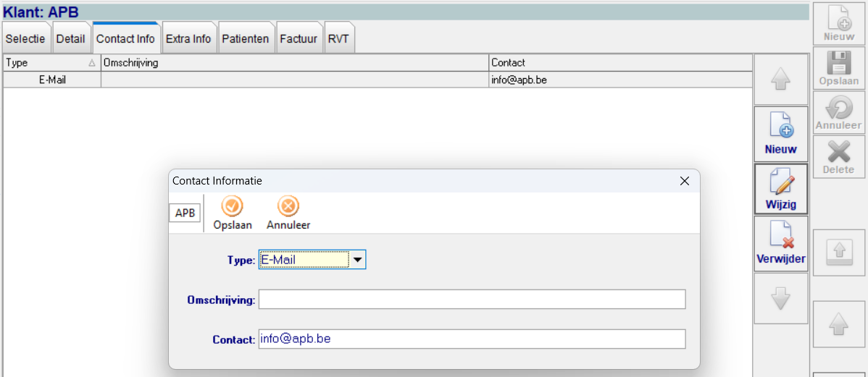Close the Contact Informatie dialog

point(685,181)
